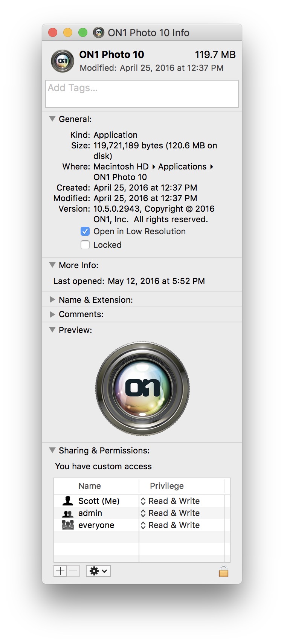Change privilege for everyone

tap(170, 525)
